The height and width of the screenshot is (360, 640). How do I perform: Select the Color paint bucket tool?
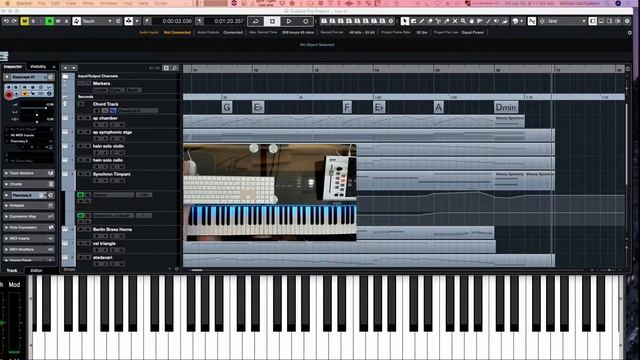pyautogui.click(x=505, y=21)
